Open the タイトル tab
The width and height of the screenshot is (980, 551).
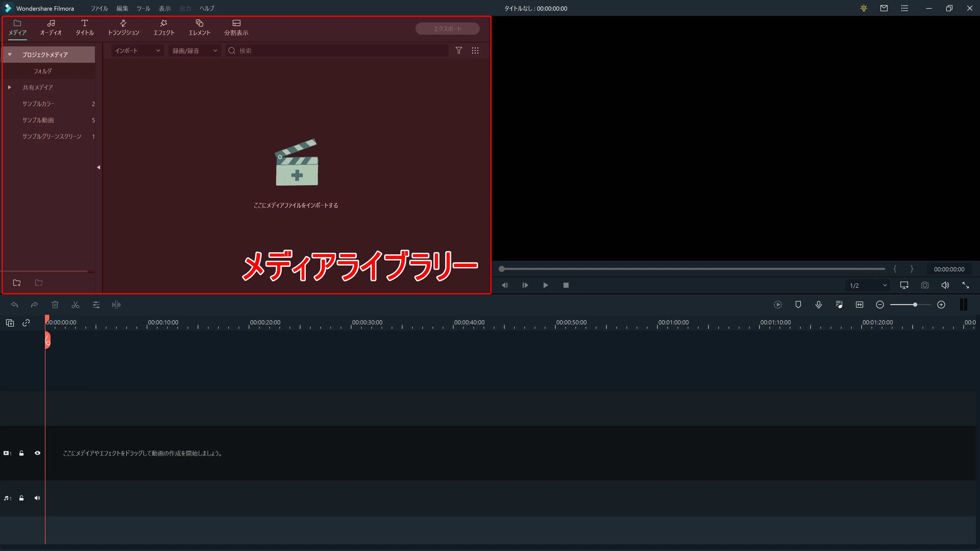click(x=84, y=28)
